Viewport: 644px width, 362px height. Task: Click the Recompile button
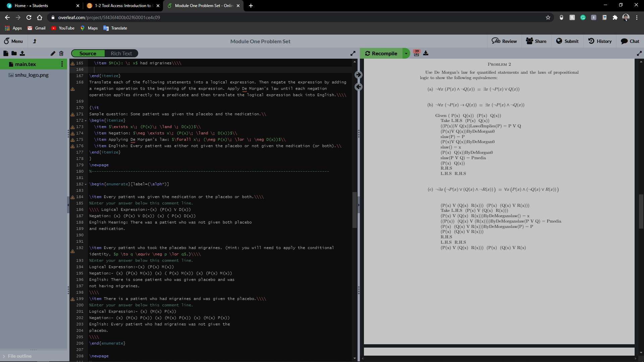click(381, 54)
